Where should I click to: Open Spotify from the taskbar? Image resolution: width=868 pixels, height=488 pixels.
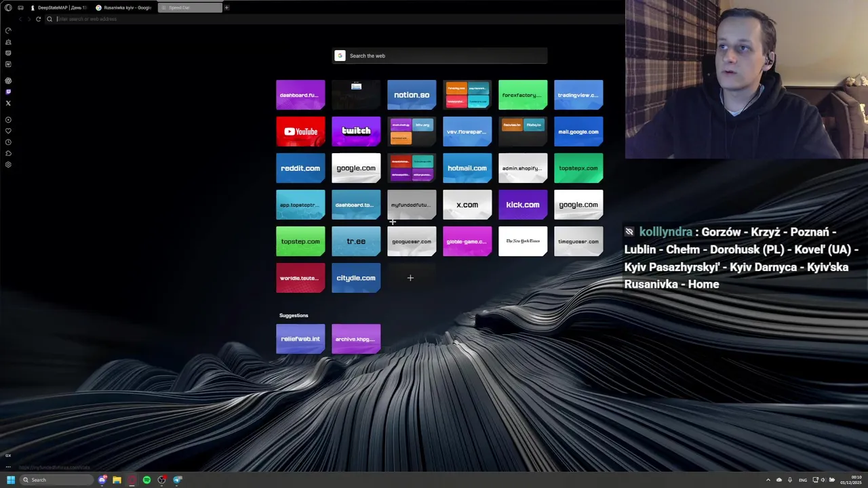[x=146, y=480]
